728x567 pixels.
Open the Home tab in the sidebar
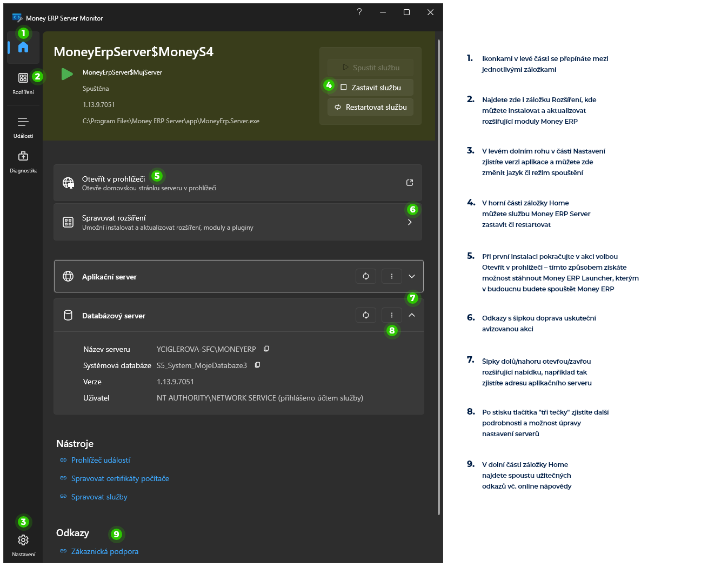pyautogui.click(x=23, y=47)
